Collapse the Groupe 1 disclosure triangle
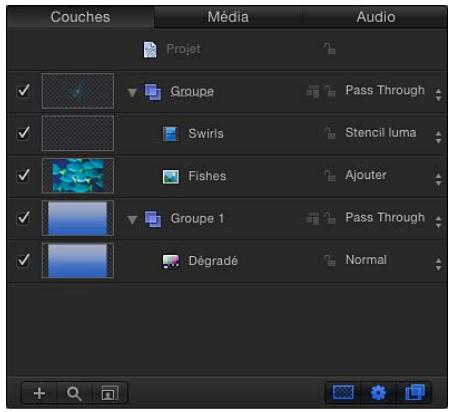Screen dimensions: 451x412 point(132,220)
